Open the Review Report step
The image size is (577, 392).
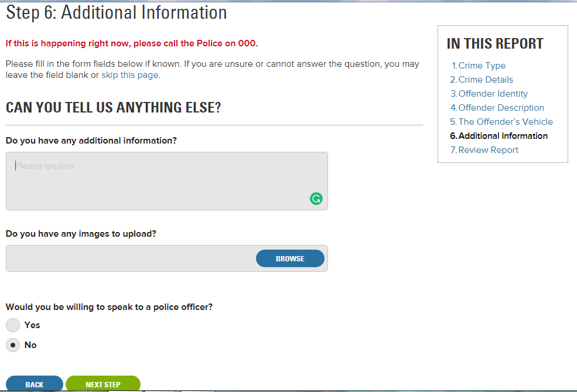tap(488, 150)
